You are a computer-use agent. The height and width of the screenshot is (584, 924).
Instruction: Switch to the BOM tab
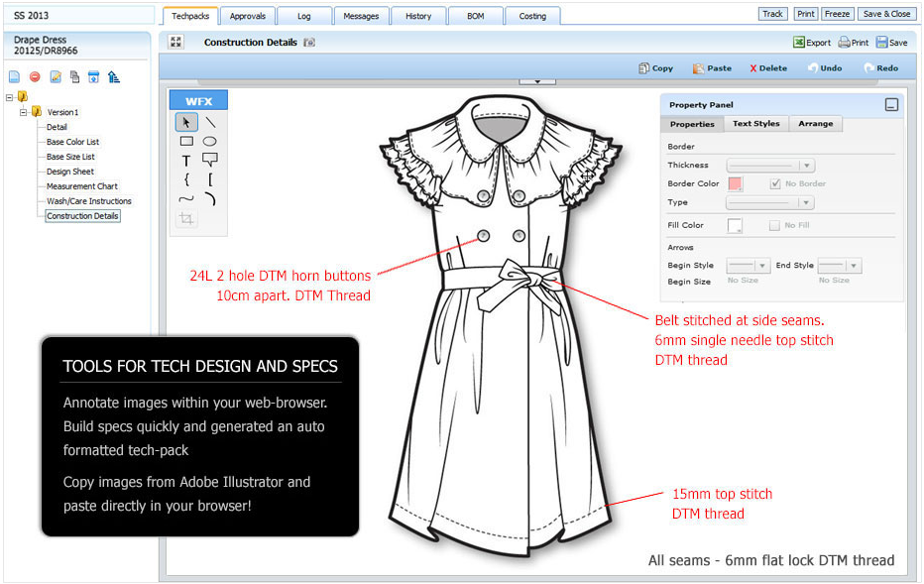click(x=476, y=16)
